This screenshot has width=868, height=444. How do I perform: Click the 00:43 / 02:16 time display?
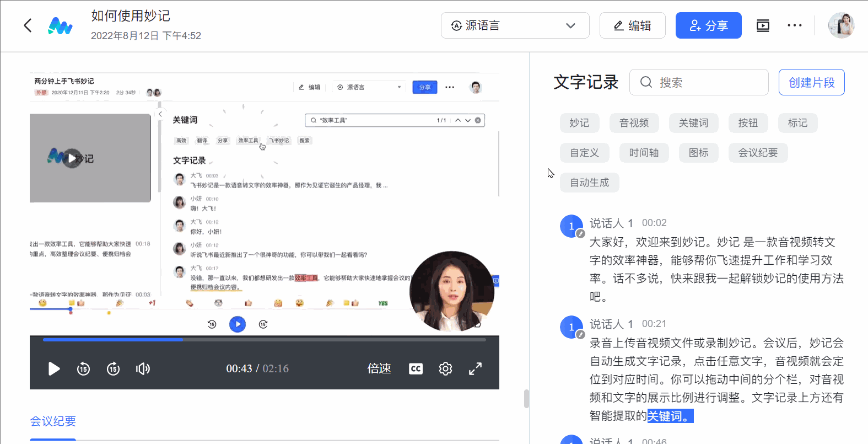pyautogui.click(x=257, y=368)
